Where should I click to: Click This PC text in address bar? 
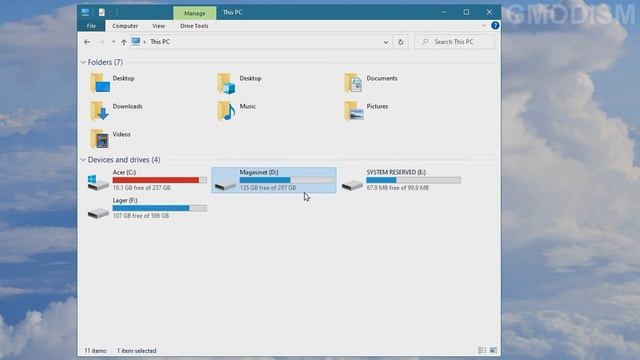160,42
